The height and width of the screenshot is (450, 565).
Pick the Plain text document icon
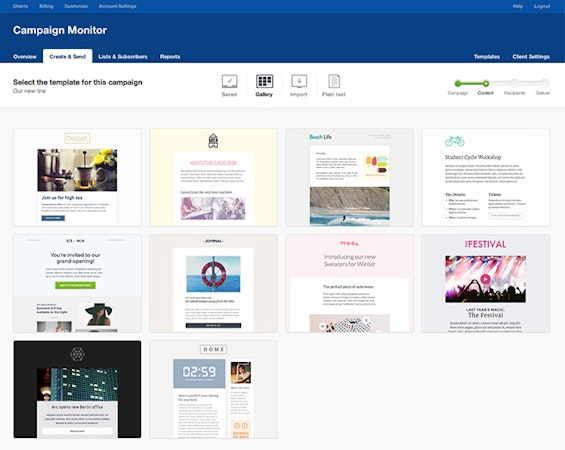pos(334,81)
